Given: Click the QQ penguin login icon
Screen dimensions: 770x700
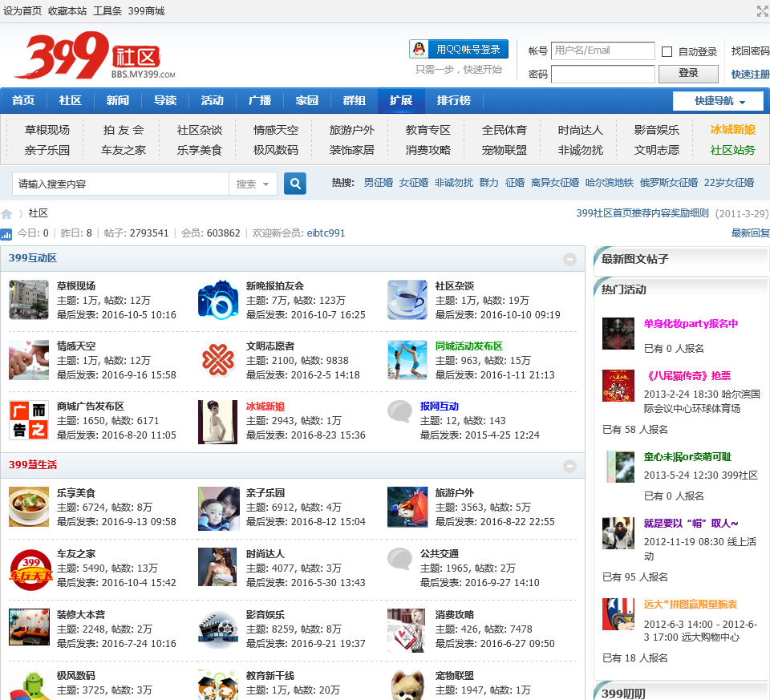Looking at the screenshot, I should pyautogui.click(x=419, y=49).
